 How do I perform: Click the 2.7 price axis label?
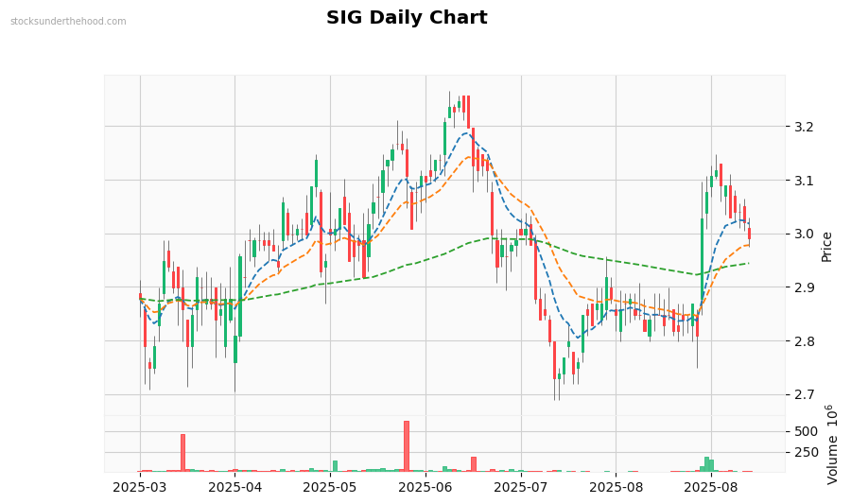pos(804,394)
